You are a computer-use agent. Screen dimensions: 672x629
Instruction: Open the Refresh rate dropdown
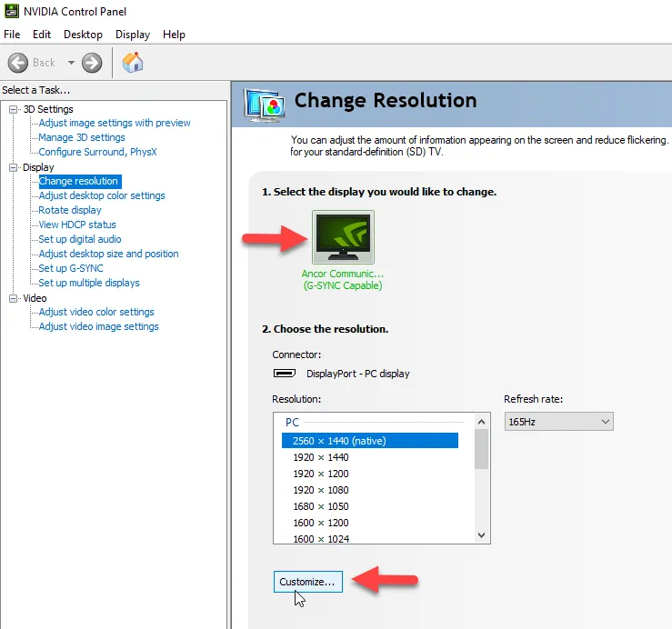tap(558, 422)
